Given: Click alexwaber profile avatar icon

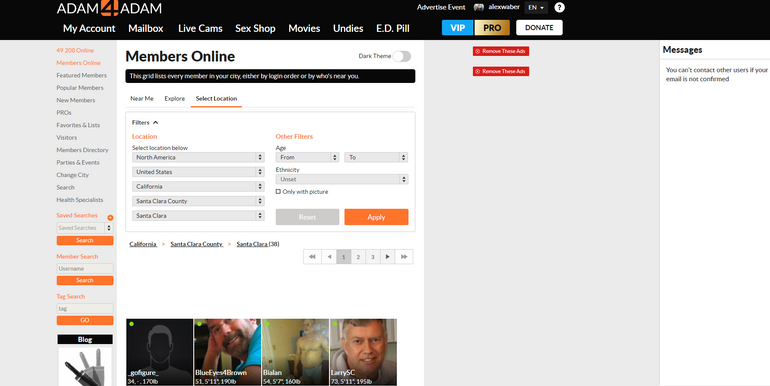Looking at the screenshot, I should click(x=478, y=7).
